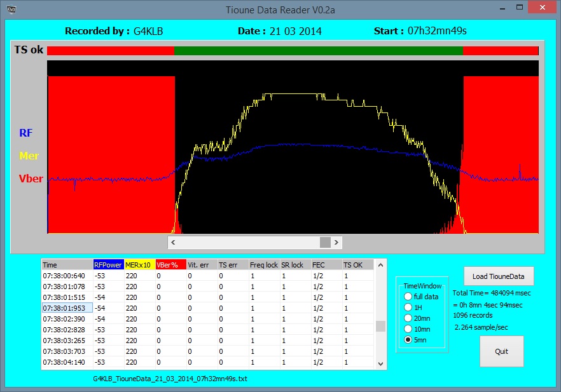Select the 07:38:00:640 time cell
561x392 pixels.
(67, 276)
